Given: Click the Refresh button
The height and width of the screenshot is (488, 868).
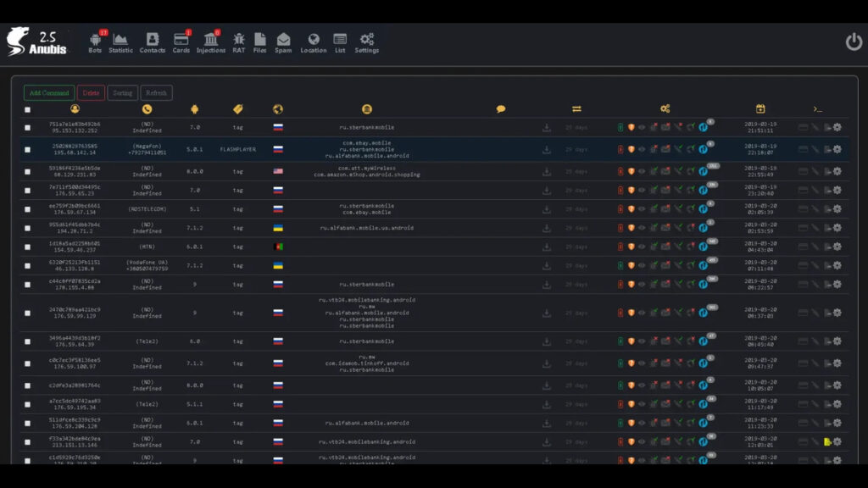Looking at the screenshot, I should pyautogui.click(x=156, y=93).
